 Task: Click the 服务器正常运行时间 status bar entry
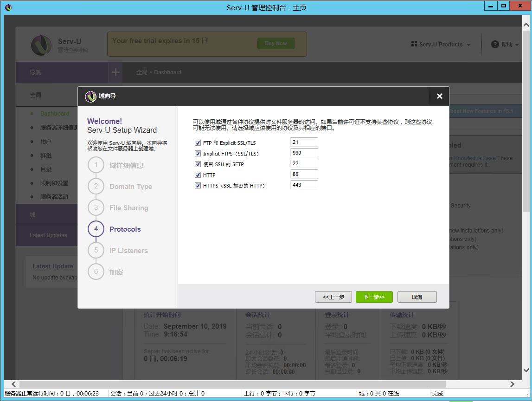tap(51, 394)
